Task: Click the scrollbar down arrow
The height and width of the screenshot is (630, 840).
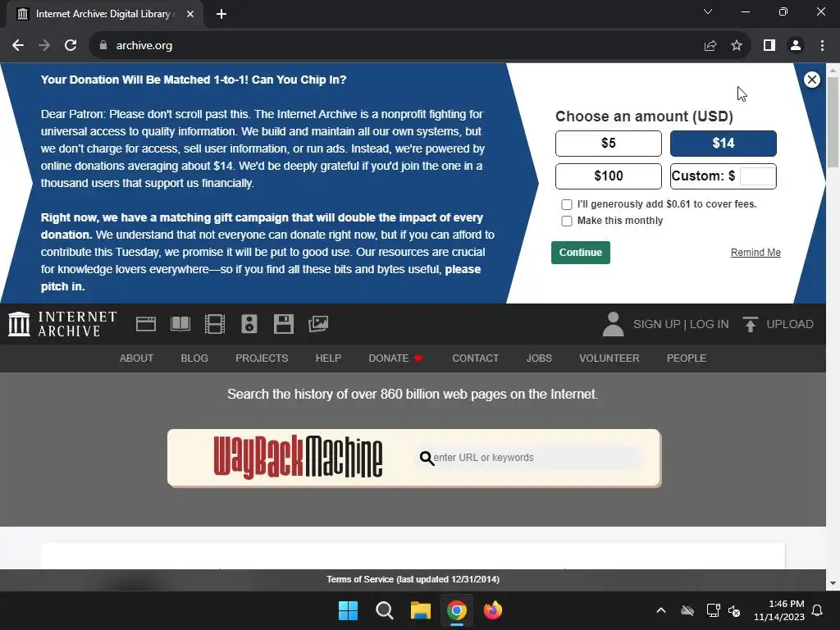Action: (833, 583)
